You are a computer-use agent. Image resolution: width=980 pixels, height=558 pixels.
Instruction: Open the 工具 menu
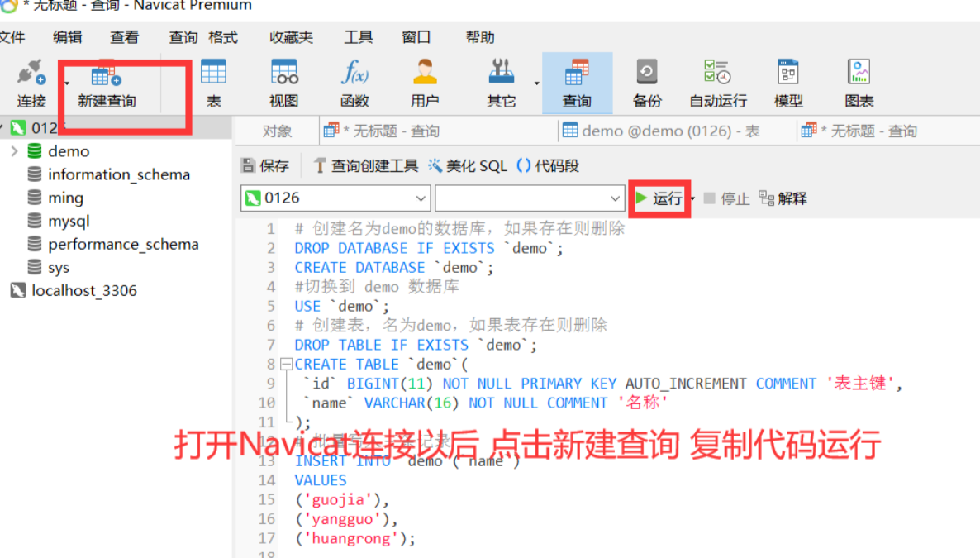pyautogui.click(x=358, y=37)
